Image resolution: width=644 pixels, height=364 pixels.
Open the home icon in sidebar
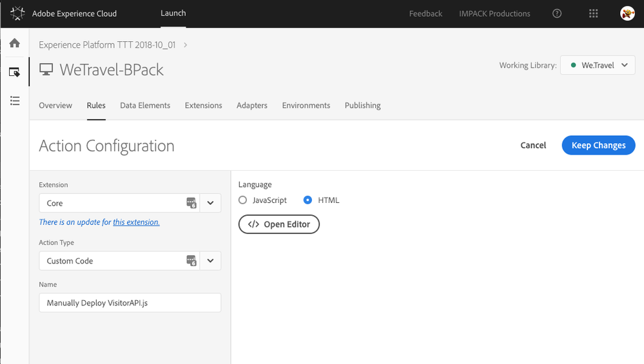click(15, 43)
